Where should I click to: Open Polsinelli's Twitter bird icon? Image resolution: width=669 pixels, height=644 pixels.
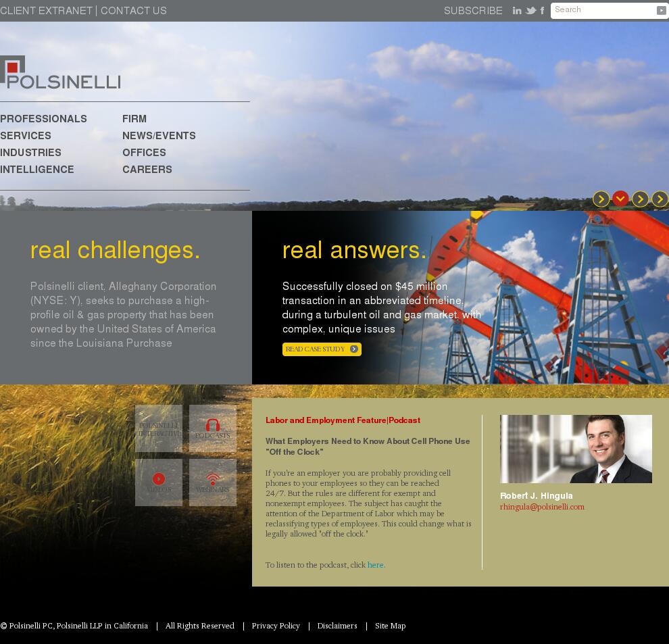pyautogui.click(x=530, y=11)
